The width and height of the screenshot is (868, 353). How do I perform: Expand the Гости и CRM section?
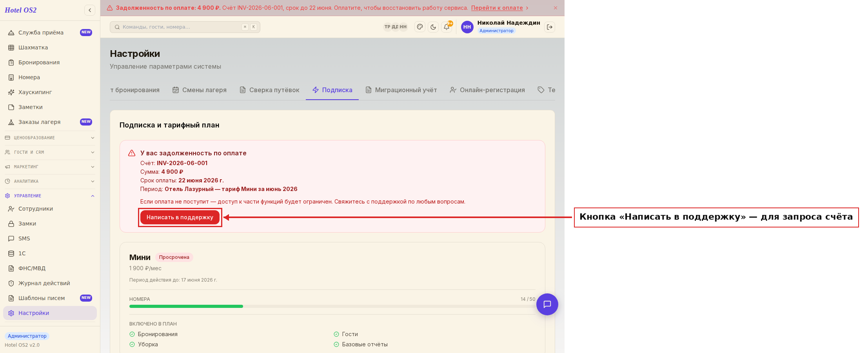click(50, 152)
